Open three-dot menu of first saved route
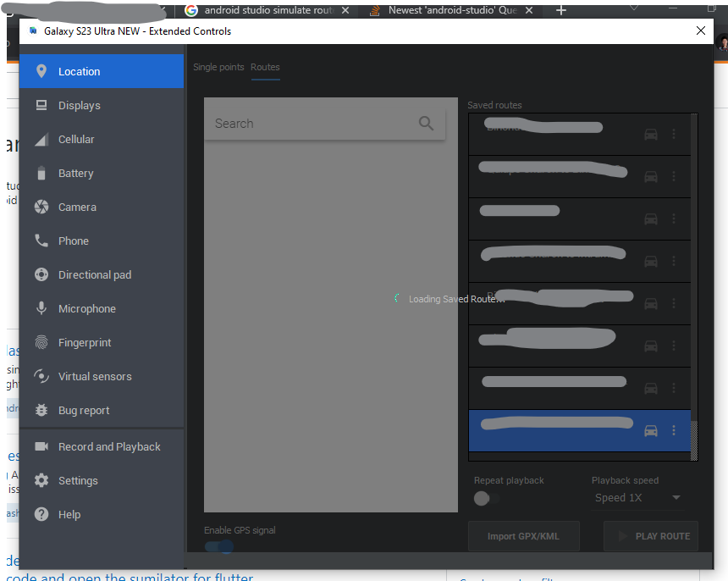 pyautogui.click(x=674, y=134)
